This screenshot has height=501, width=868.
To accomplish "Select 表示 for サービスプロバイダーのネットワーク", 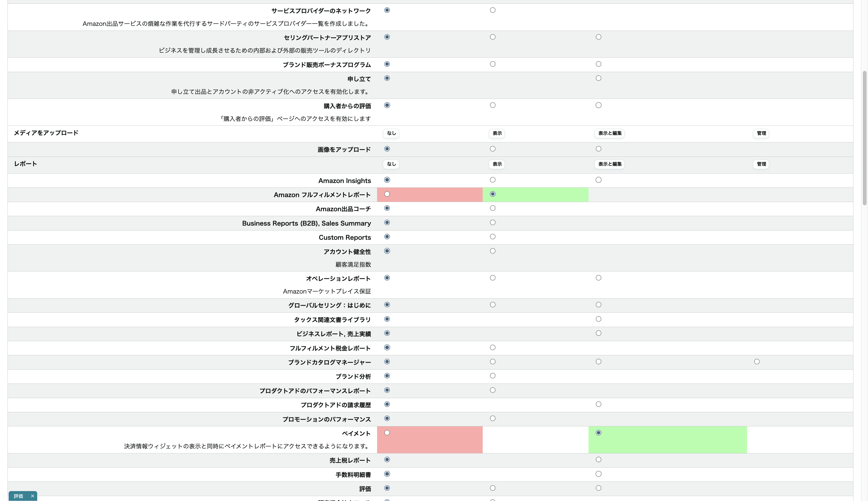I will (493, 10).
